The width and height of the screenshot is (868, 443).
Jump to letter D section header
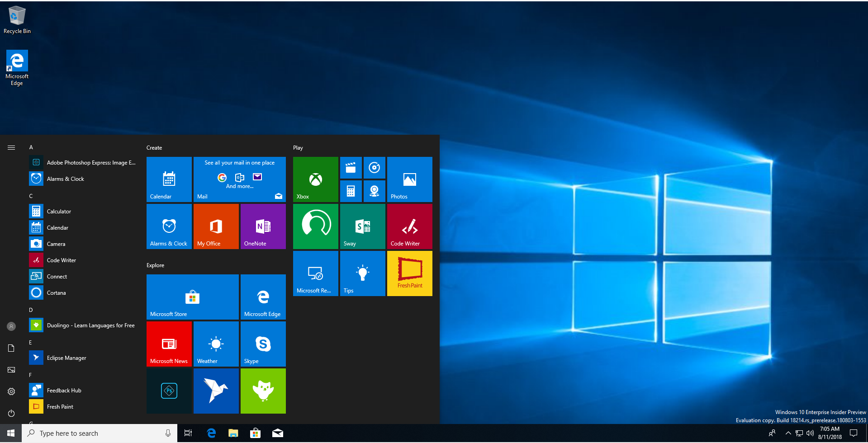click(31, 310)
